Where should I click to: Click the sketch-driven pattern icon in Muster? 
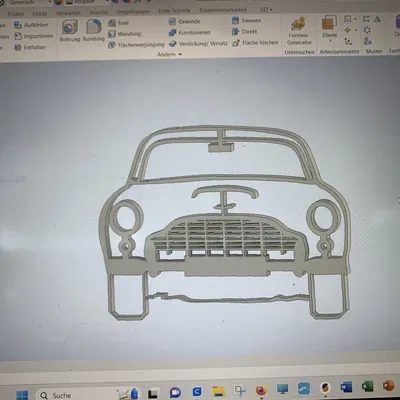coord(368,41)
